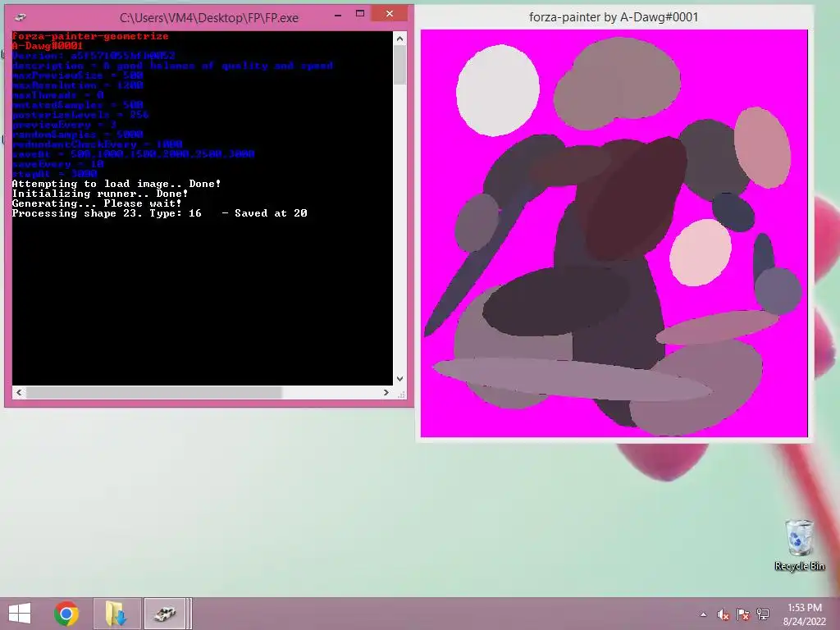Click 'Processing shape 23. Type: 16' text
The width and height of the screenshot is (840, 630).
point(107,213)
